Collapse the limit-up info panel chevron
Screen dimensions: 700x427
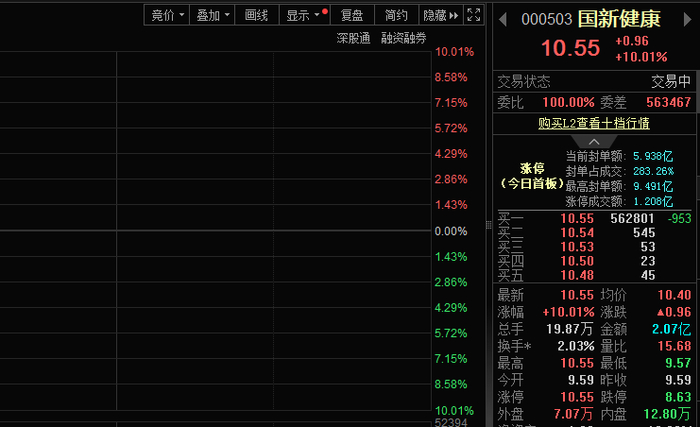594,142
